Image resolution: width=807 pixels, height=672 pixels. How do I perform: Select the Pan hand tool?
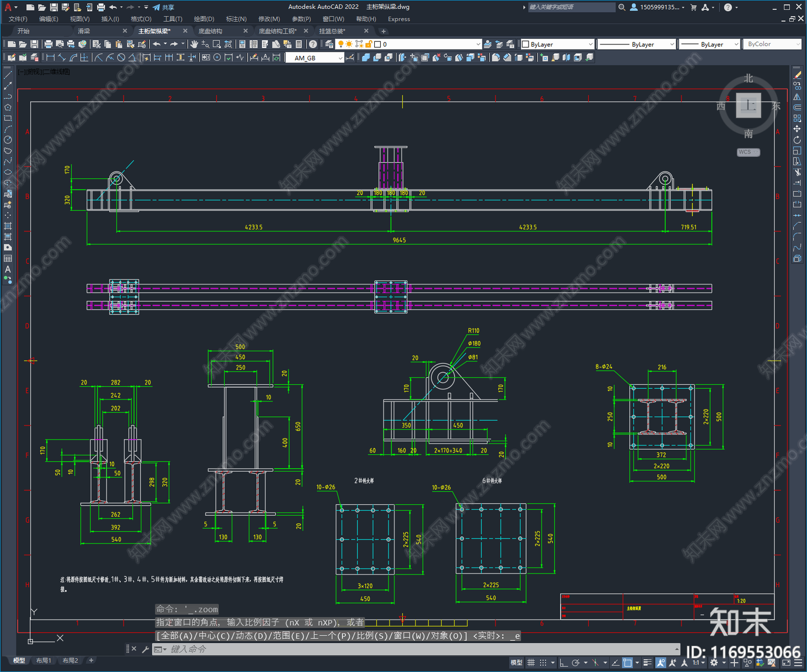point(194,44)
